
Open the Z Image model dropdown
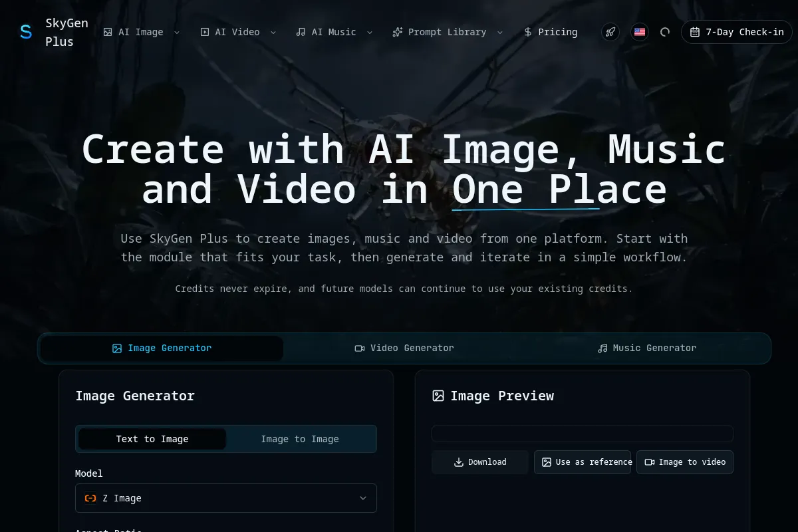(226, 498)
